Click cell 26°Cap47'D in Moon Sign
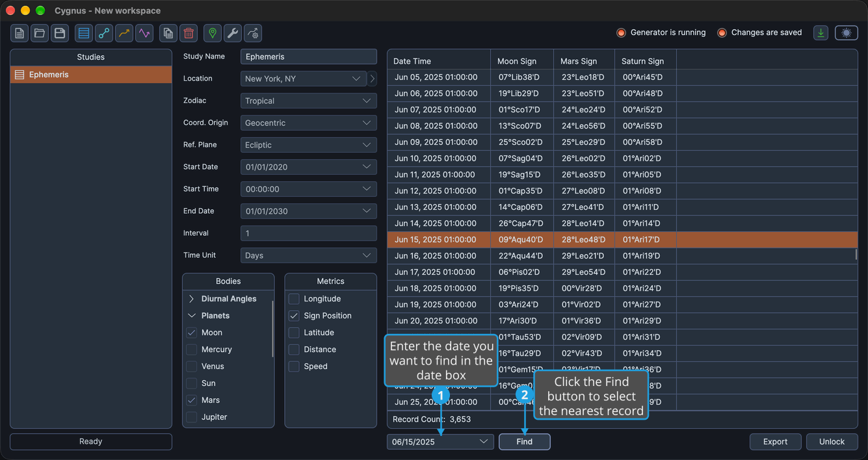 (x=522, y=224)
